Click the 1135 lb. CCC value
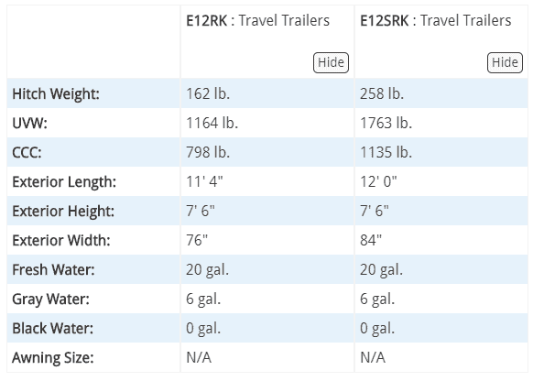The width and height of the screenshot is (533, 392). [386, 152]
